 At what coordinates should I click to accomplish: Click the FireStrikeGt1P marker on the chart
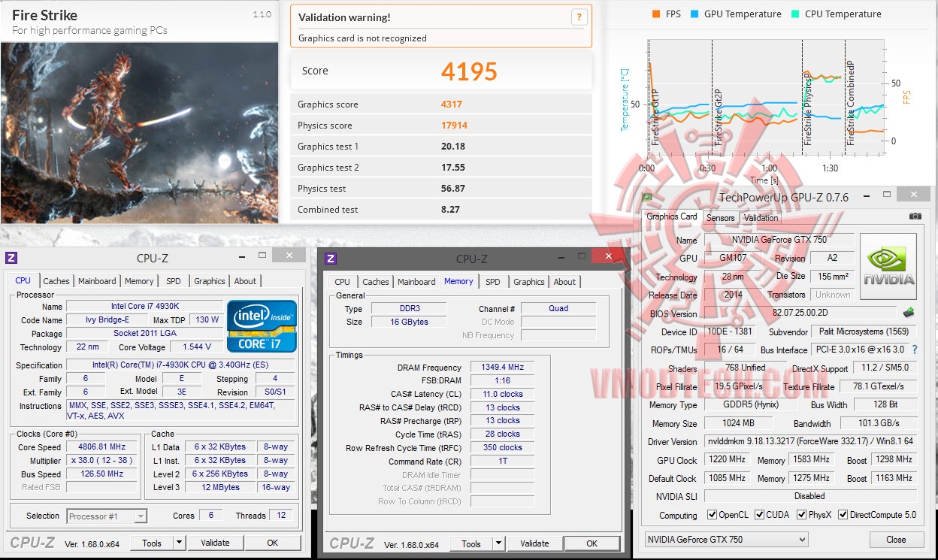(x=655, y=117)
